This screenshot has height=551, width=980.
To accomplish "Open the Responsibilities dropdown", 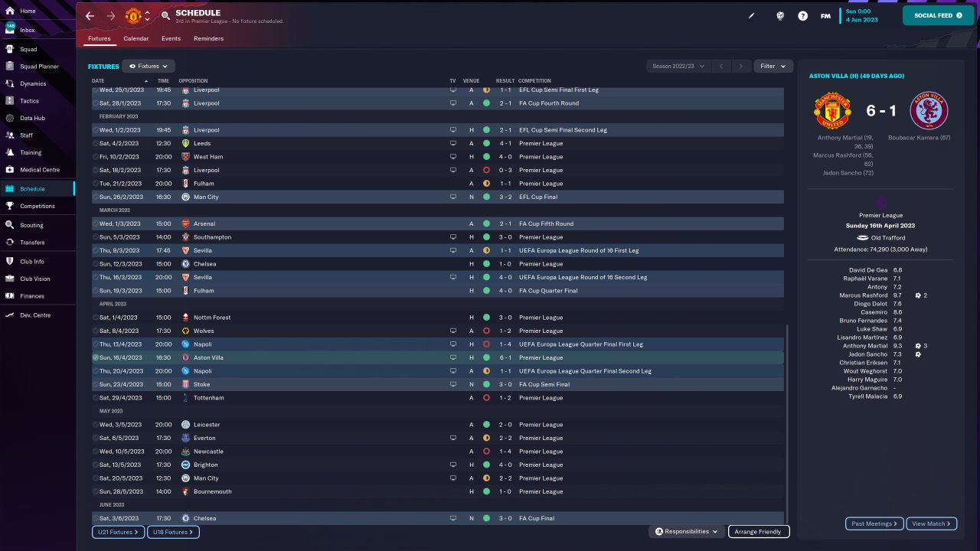I will [687, 531].
